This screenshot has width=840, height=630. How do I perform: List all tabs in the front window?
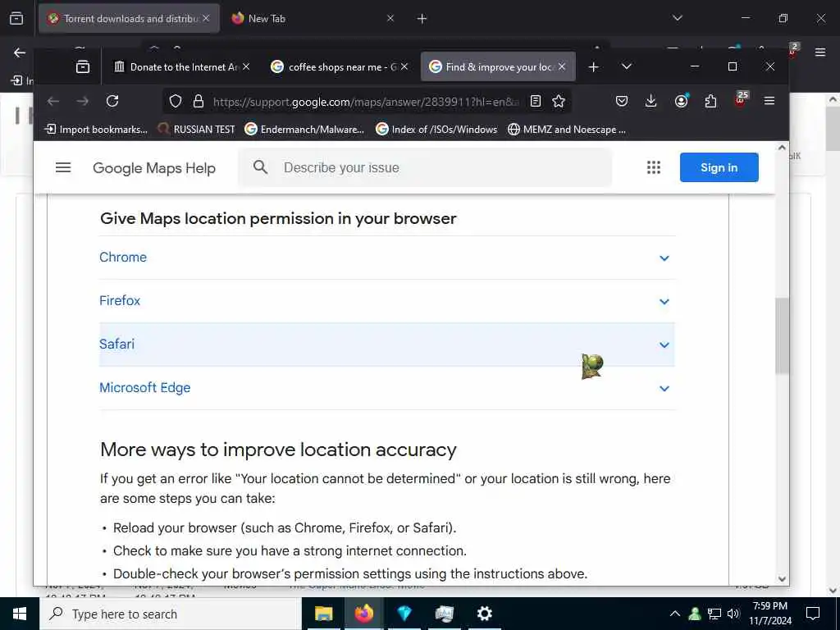coord(626,67)
